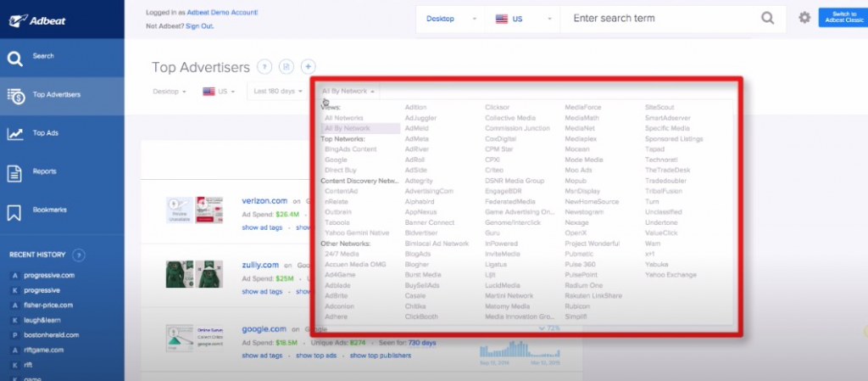
Task: Click show top ads under google.com
Action: click(316, 356)
